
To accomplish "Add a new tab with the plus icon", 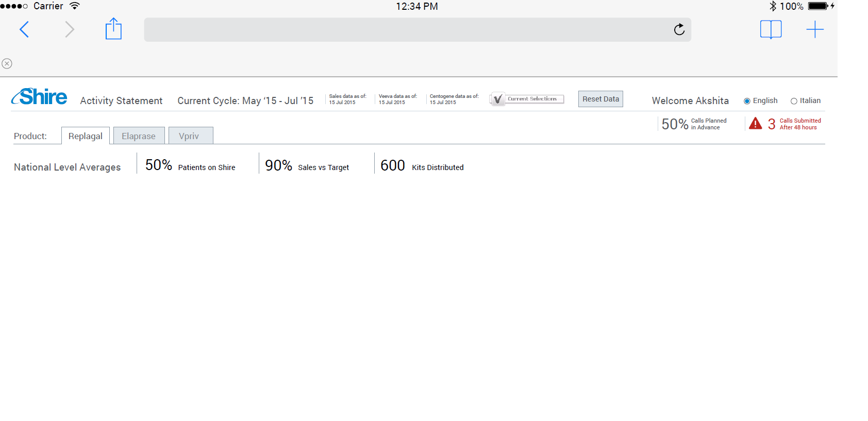I will point(815,29).
